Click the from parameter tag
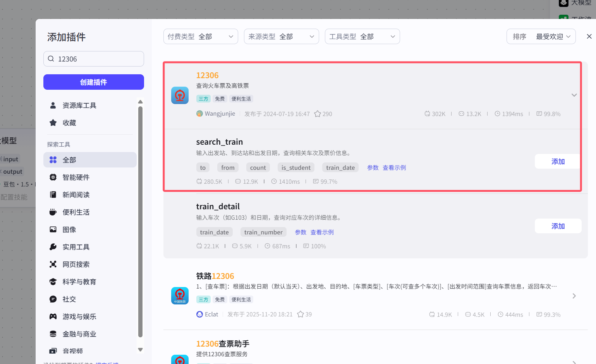 click(x=228, y=167)
